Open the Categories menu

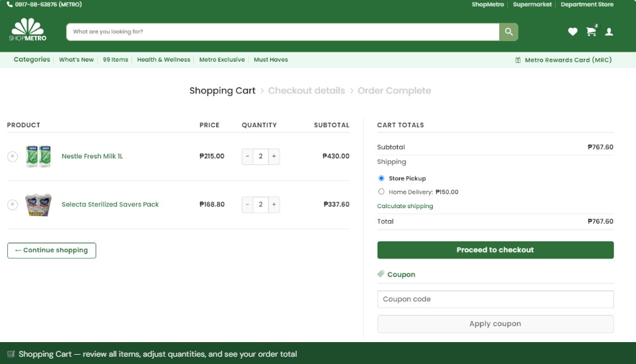click(32, 60)
